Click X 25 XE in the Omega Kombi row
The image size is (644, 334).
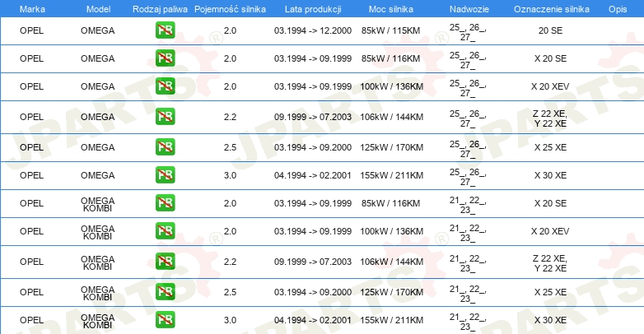(x=550, y=292)
